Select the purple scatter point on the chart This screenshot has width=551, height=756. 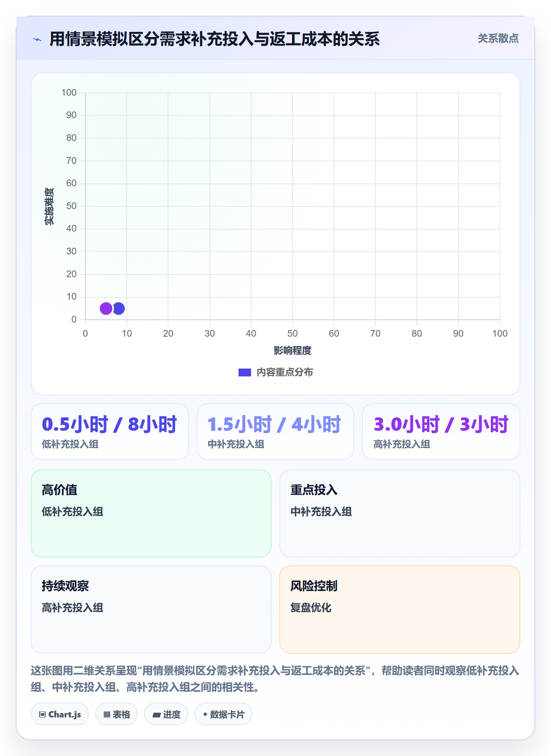point(106,308)
